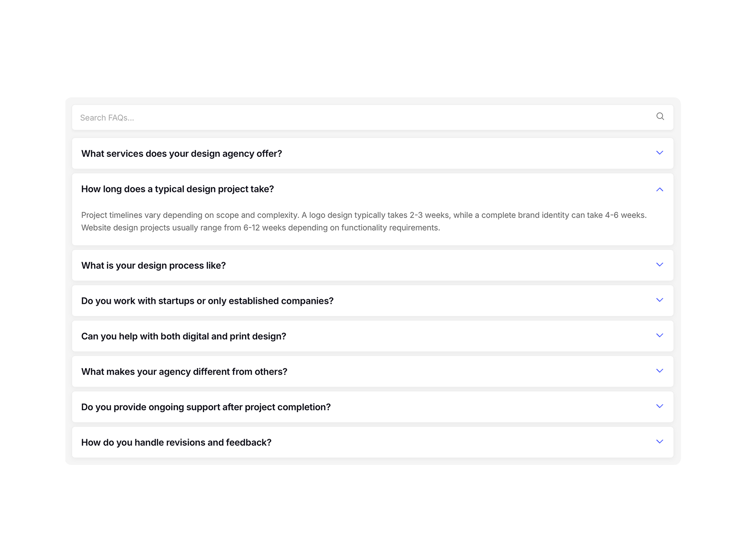Click the chevron on the digital and print design row
This screenshot has height=560, width=747.
(x=660, y=335)
